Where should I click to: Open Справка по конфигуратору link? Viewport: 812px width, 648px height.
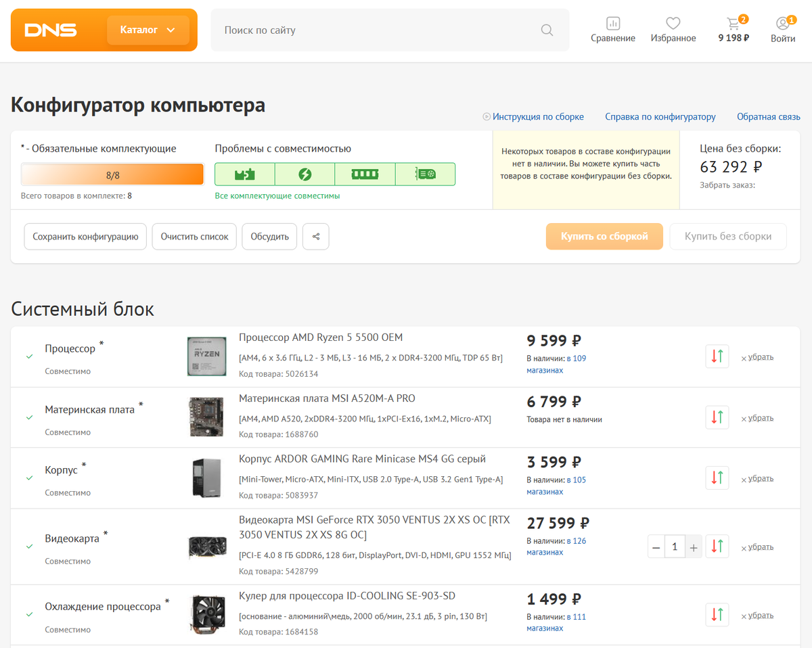(660, 117)
